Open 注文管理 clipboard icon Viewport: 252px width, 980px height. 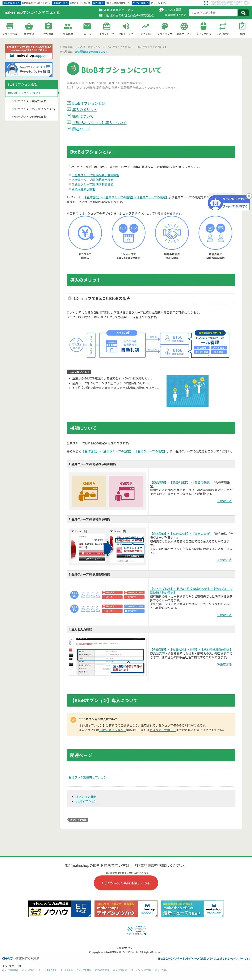click(x=48, y=26)
